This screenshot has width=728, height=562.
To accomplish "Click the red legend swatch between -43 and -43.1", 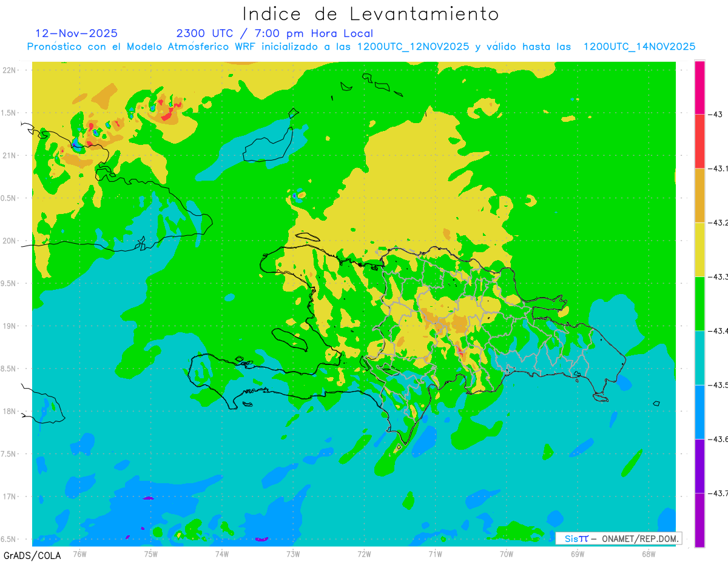I will click(699, 141).
